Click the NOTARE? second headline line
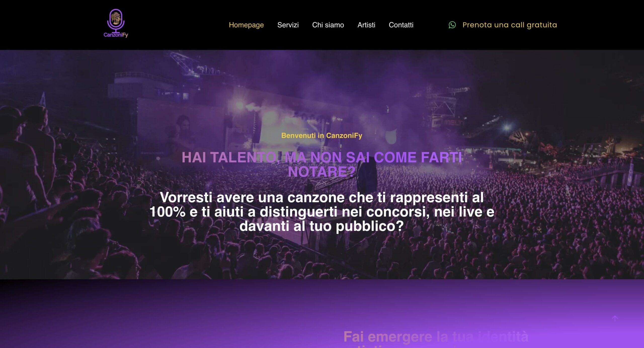 pyautogui.click(x=322, y=172)
